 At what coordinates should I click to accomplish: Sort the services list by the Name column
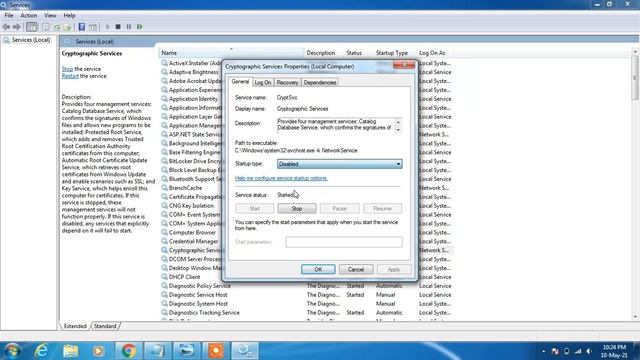click(x=231, y=53)
